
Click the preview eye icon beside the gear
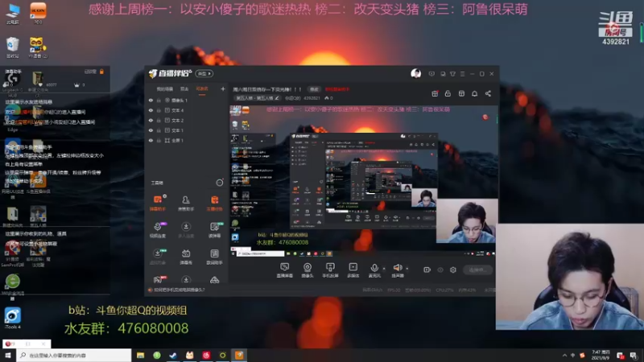pyautogui.click(x=440, y=269)
